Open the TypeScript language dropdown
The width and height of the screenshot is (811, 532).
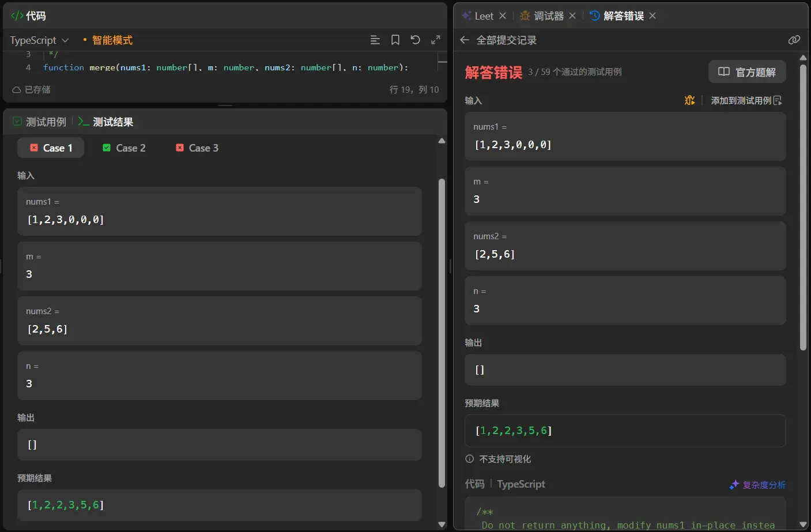[x=39, y=40]
